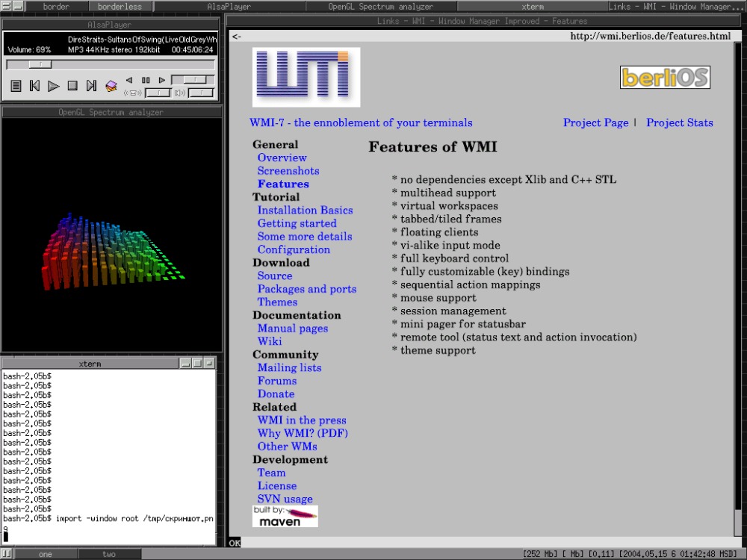Skip to previous track in AlsaPlayer
This screenshot has height=560, width=747.
pos(35,86)
